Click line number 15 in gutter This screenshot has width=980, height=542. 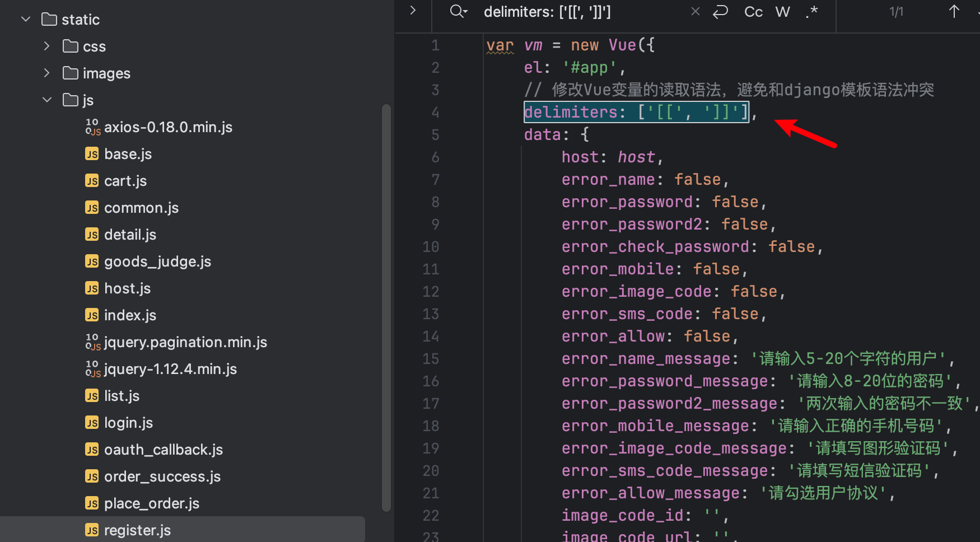431,359
